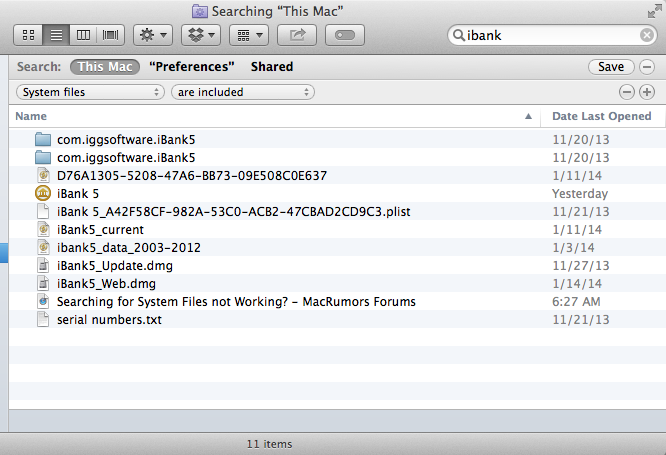
Task: Click the 11 items status text
Action: pos(269,444)
